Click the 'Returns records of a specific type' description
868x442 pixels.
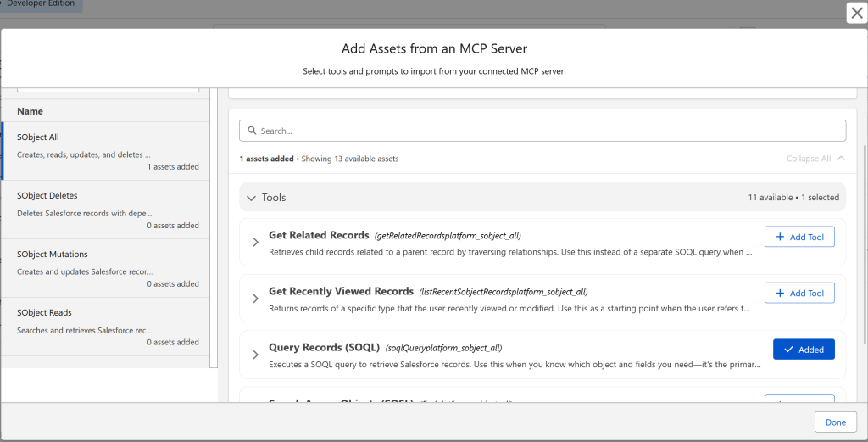point(509,309)
